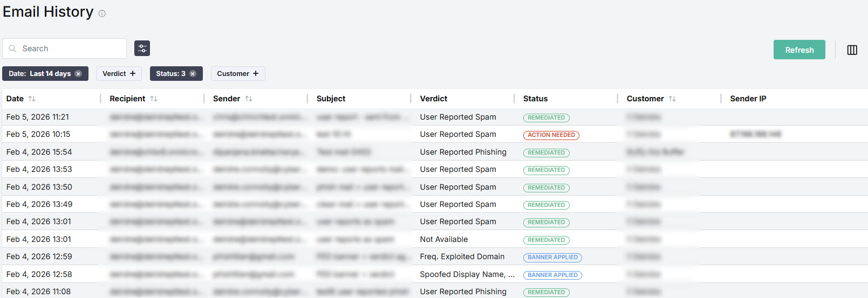Click REMEDIATED badge on Feb 4 15:54 row
The height and width of the screenshot is (298, 868).
click(x=546, y=153)
